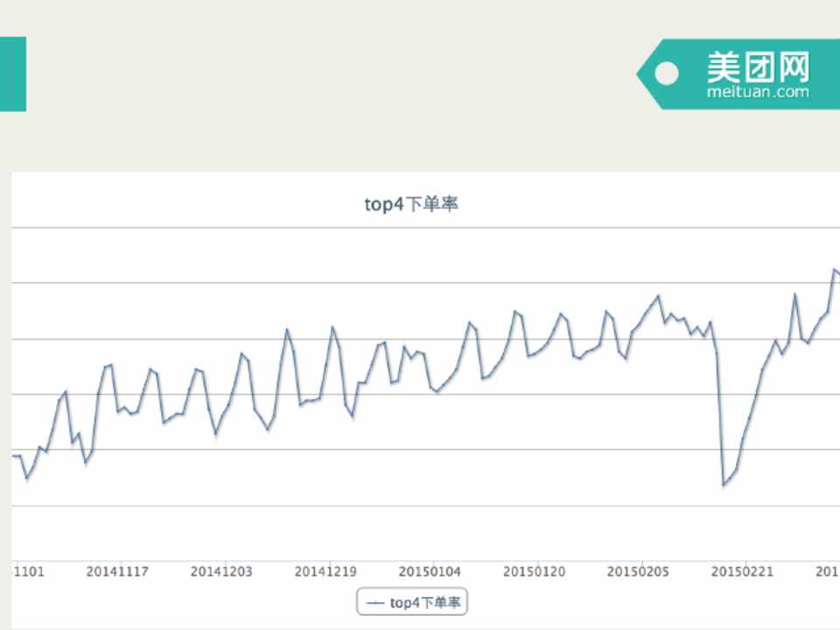Select the 20141117 x-axis label
The image size is (840, 630).
click(x=117, y=572)
